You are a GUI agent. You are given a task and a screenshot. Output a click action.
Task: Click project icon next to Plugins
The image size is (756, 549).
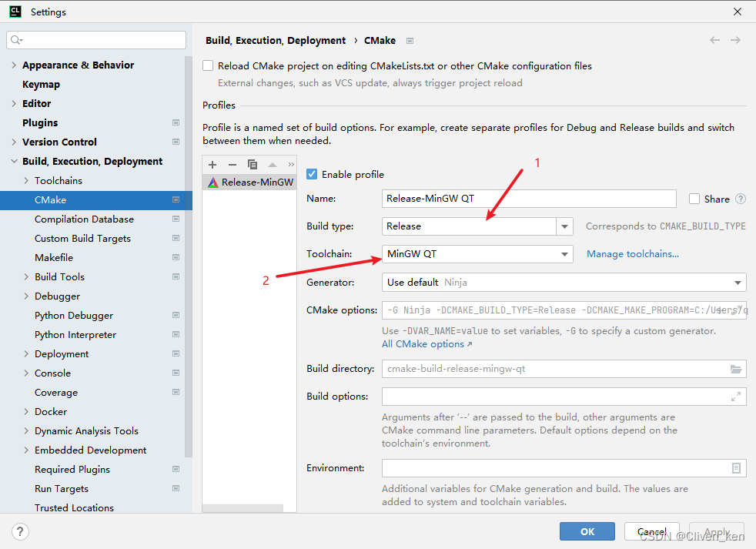pyautogui.click(x=176, y=122)
